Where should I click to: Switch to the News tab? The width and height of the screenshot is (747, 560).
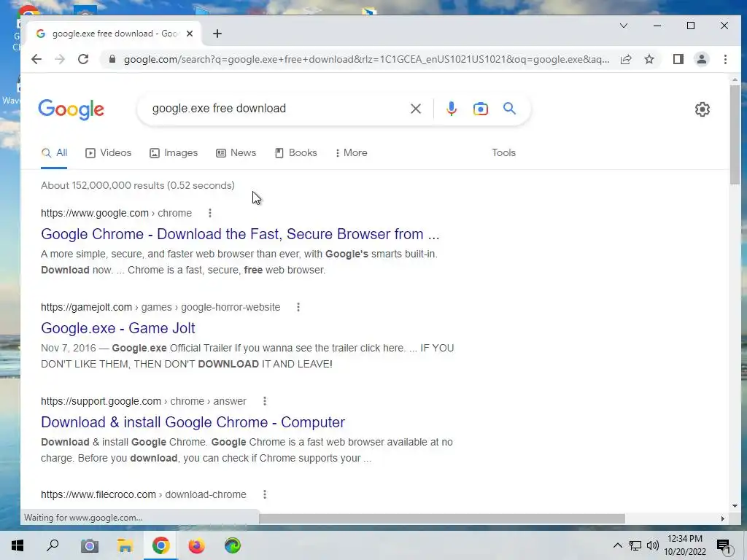tap(236, 153)
